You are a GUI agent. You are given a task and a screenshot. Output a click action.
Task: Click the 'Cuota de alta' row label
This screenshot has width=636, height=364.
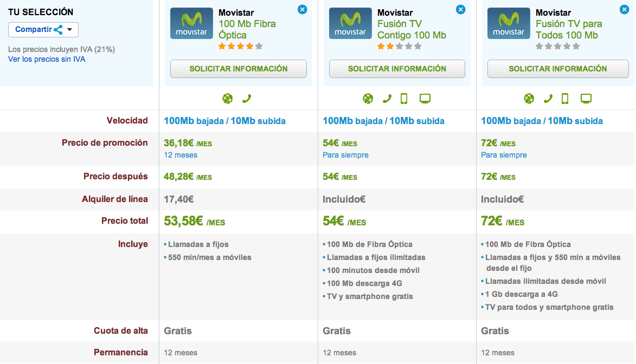pos(121,331)
